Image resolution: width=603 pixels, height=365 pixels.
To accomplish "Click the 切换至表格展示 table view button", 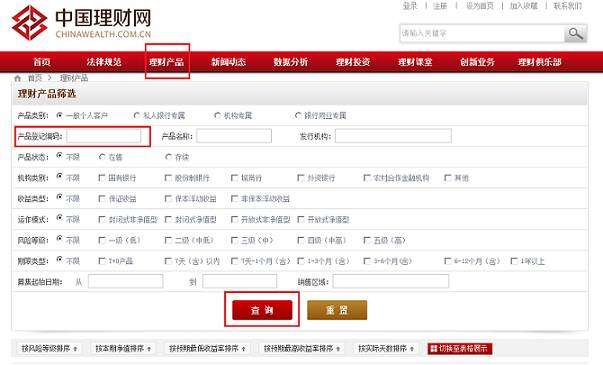I will (x=460, y=348).
